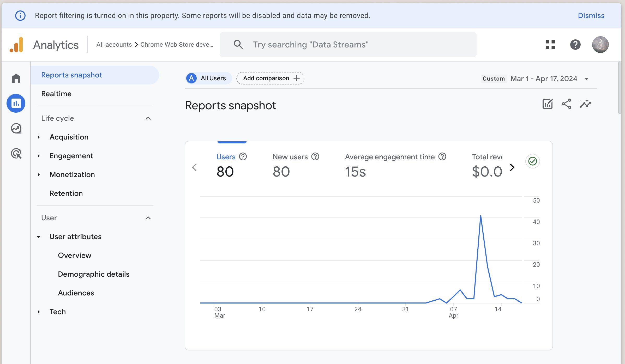625x364 pixels.
Task: Click the Reports snapshot page heading
Action: (230, 106)
